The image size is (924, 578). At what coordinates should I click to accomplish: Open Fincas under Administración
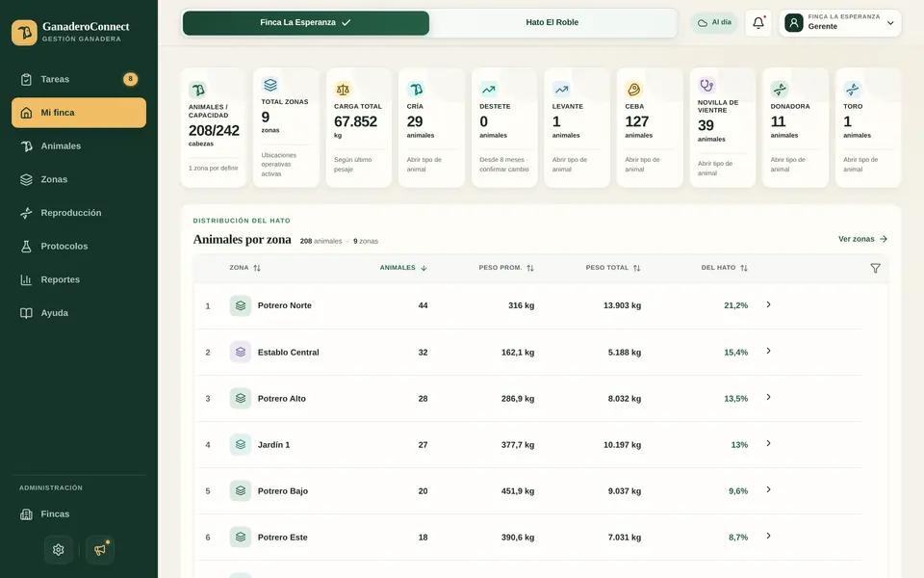click(79, 514)
